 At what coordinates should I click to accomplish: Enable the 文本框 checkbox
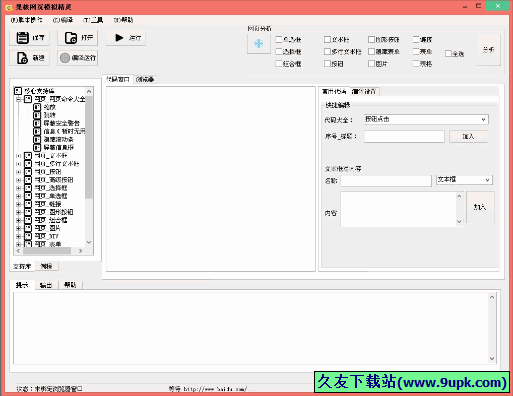coord(327,39)
